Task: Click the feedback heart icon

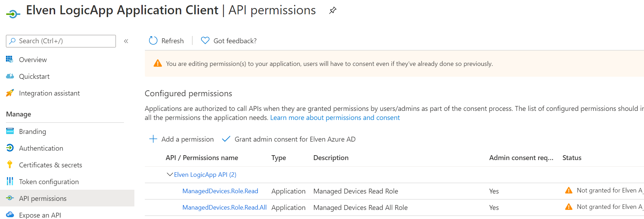Action: pos(205,41)
